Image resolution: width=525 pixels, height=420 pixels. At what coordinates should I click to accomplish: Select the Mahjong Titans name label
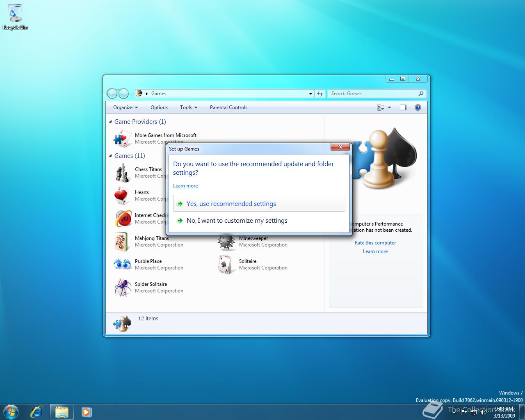tap(152, 238)
